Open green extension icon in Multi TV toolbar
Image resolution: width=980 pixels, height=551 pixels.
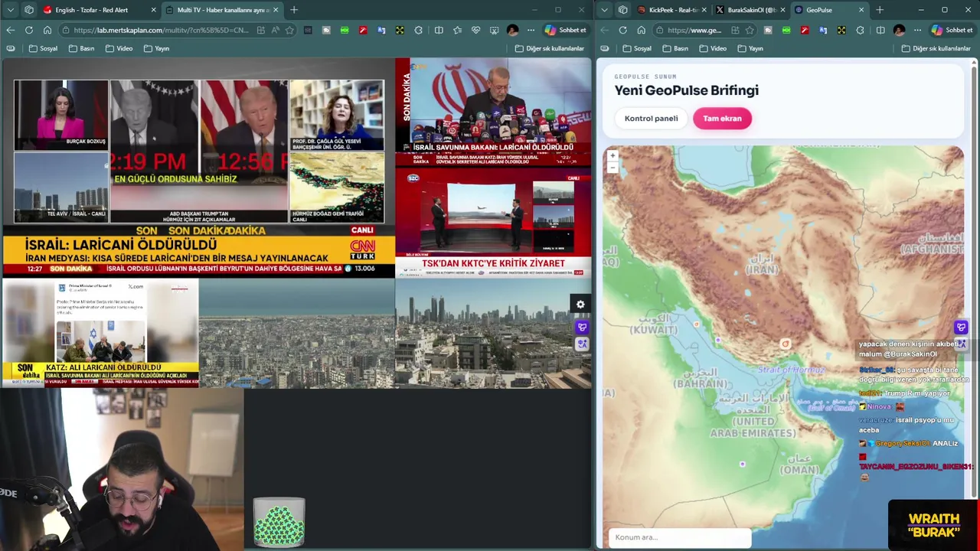point(345,30)
